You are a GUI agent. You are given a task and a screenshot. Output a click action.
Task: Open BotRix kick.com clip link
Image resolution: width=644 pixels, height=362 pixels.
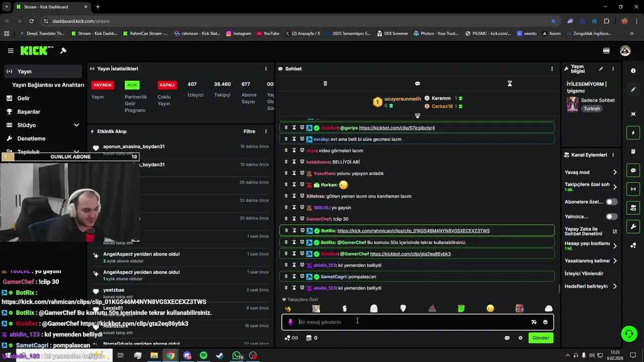tap(414, 231)
